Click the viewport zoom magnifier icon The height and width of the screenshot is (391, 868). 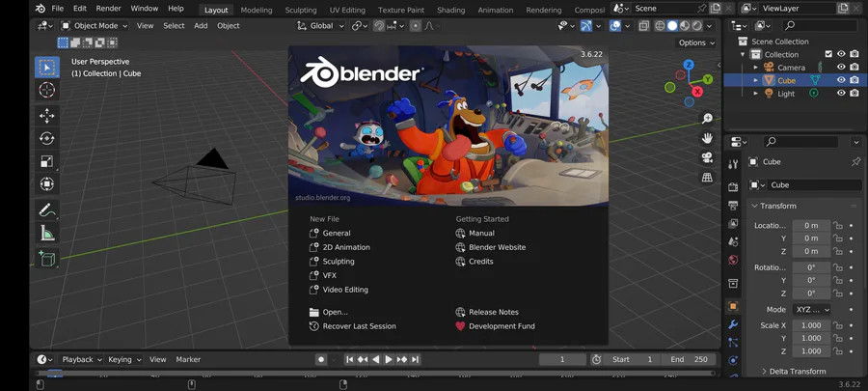[707, 118]
